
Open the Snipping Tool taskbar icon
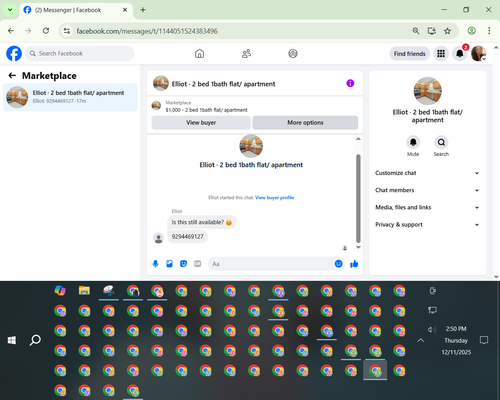(x=109, y=291)
